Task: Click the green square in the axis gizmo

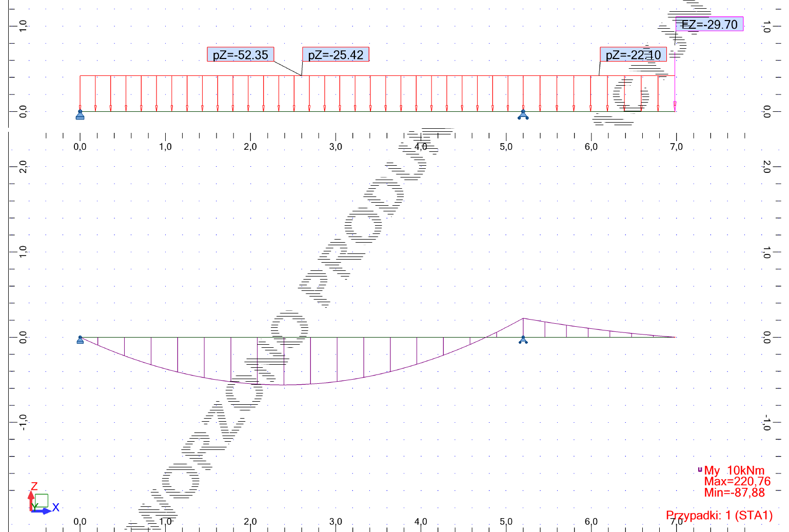Action: tap(42, 501)
